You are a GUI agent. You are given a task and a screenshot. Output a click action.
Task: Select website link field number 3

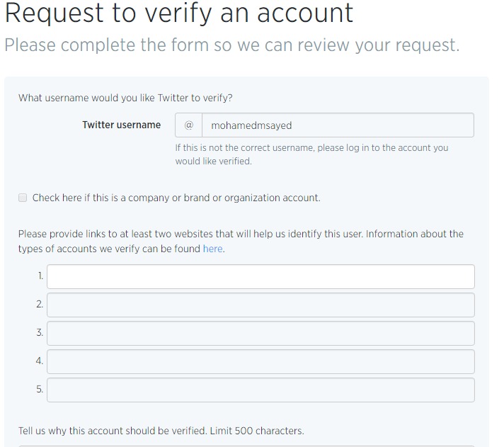(260, 333)
